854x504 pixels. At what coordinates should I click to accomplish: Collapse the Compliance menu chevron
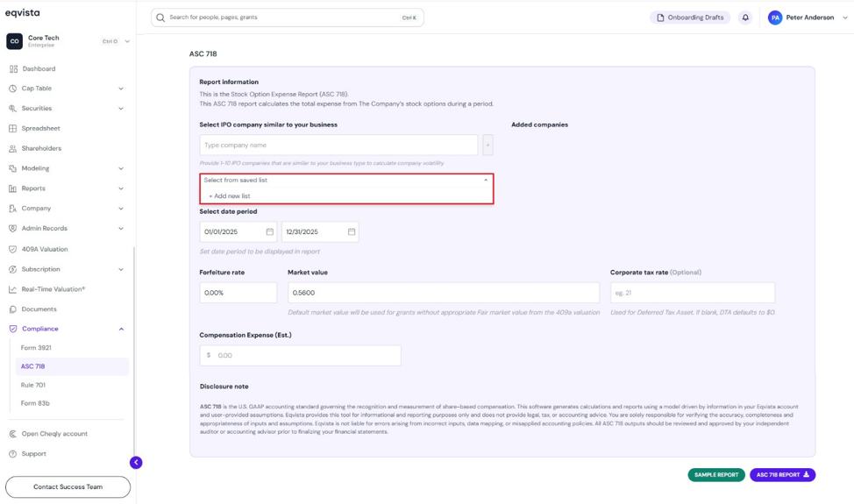point(121,329)
